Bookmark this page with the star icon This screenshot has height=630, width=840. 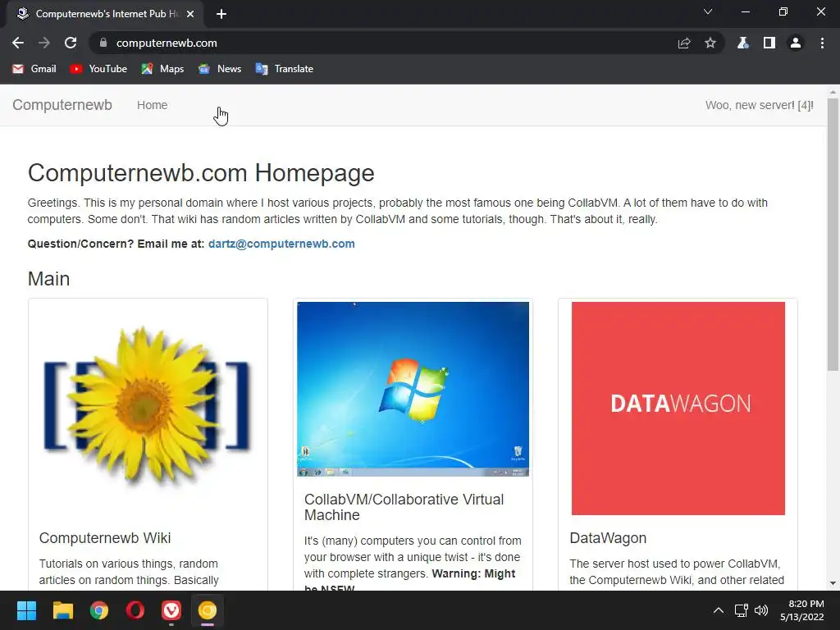710,43
